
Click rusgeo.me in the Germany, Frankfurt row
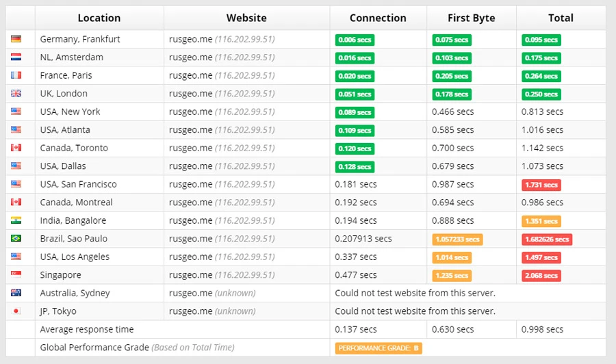pyautogui.click(x=190, y=39)
